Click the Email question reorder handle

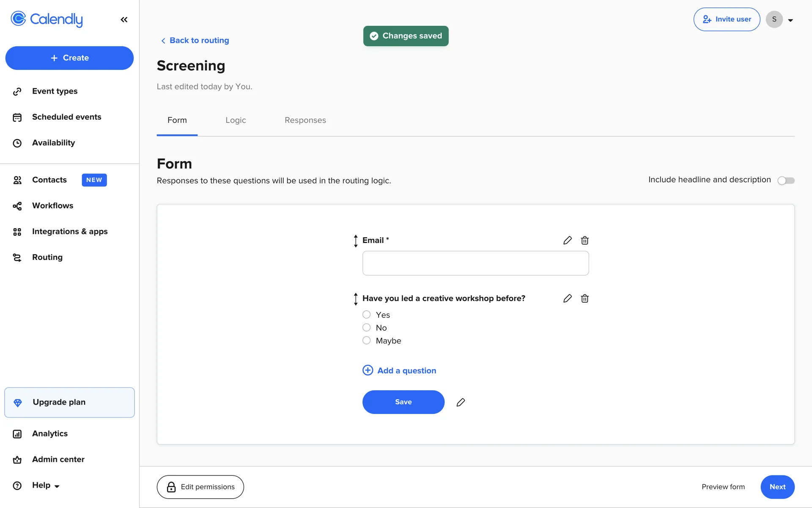(356, 241)
